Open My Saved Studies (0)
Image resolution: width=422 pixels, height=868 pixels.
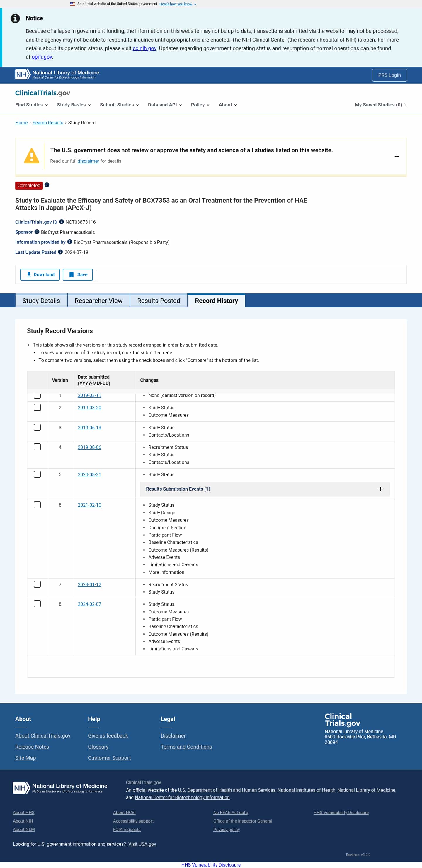point(381,105)
